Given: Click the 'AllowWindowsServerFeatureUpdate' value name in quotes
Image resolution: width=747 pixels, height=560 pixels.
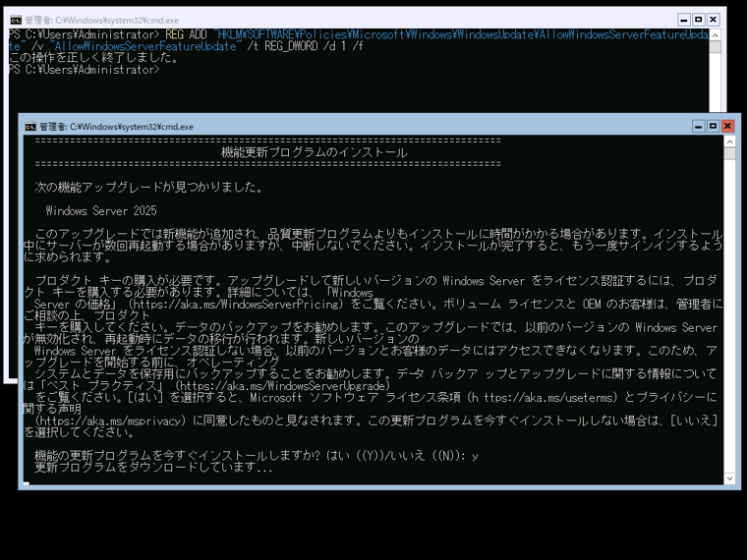Looking at the screenshot, I should (145, 46).
